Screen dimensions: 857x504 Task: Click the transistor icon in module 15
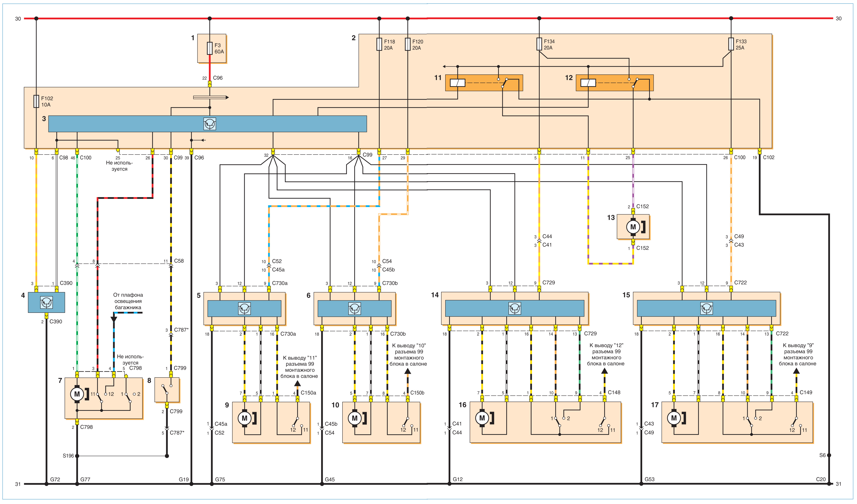click(706, 308)
